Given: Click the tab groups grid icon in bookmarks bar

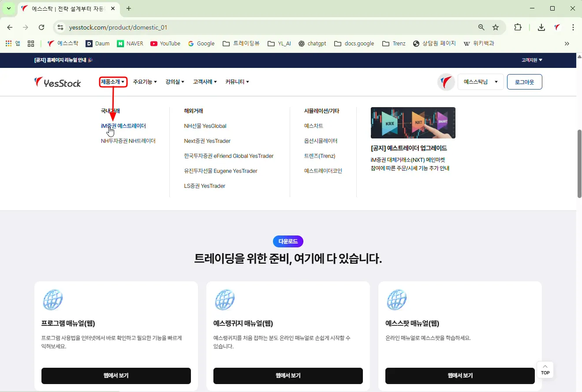Looking at the screenshot, I should [31, 44].
